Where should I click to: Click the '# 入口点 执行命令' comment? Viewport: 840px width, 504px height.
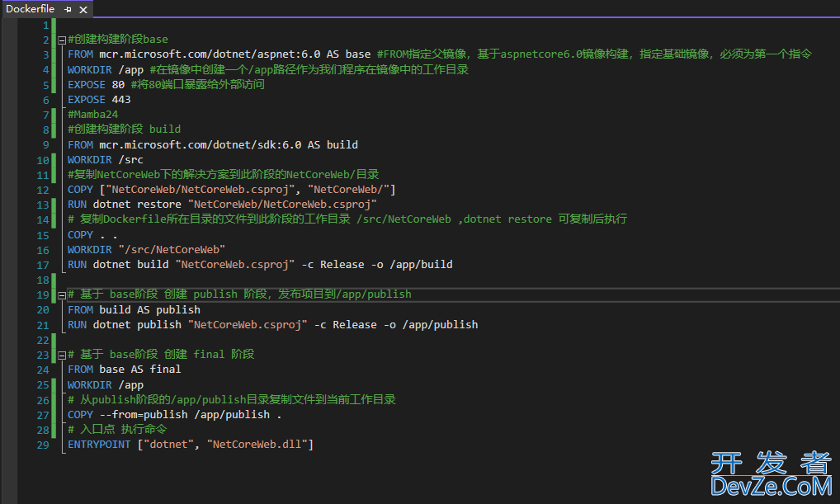click(117, 430)
